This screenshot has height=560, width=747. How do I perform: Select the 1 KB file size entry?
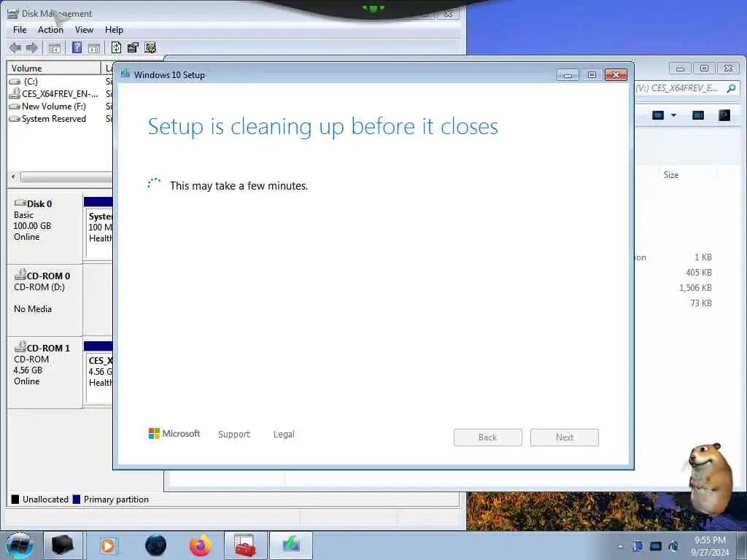coord(703,257)
